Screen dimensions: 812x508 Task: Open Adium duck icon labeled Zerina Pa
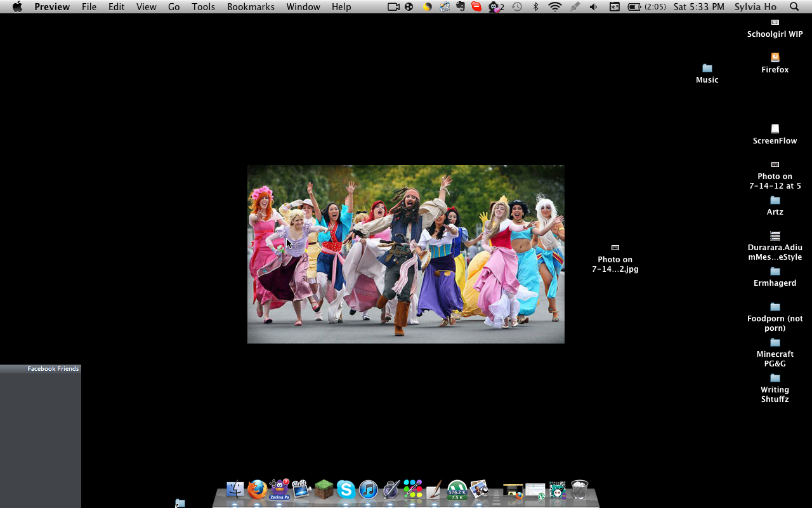279,489
